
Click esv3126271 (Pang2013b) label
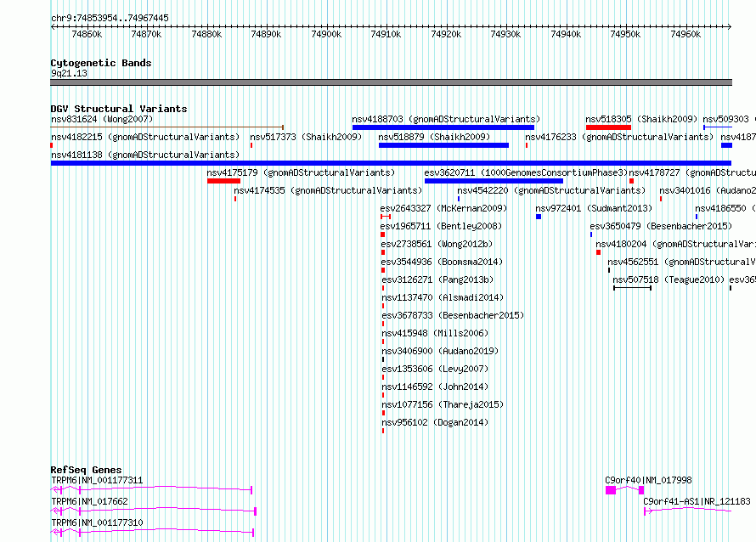437,279
